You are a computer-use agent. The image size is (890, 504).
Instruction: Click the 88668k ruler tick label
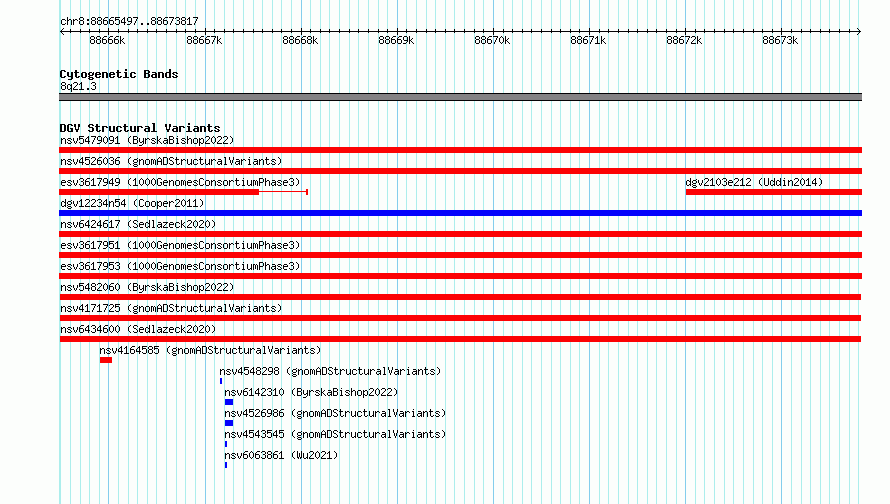tap(300, 40)
